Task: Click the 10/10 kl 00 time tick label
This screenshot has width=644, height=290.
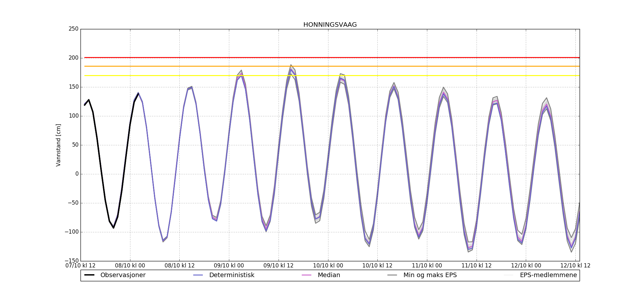Action: tap(328, 266)
